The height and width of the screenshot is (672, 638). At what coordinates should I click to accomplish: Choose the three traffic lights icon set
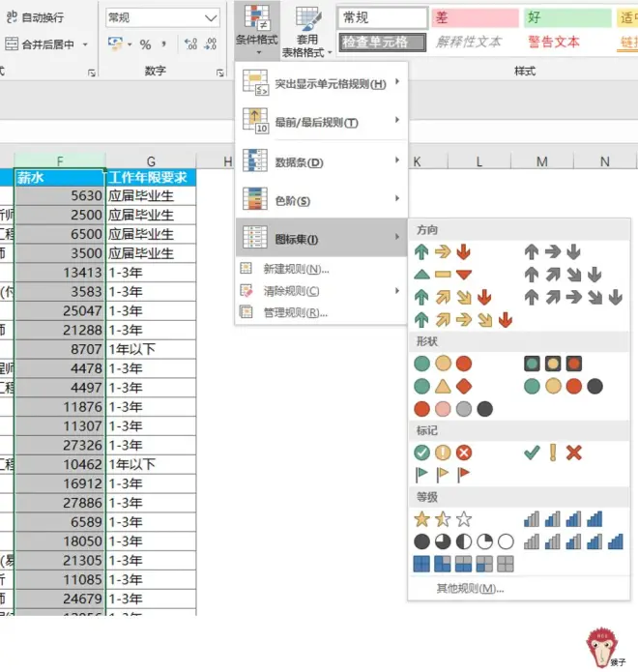click(443, 364)
